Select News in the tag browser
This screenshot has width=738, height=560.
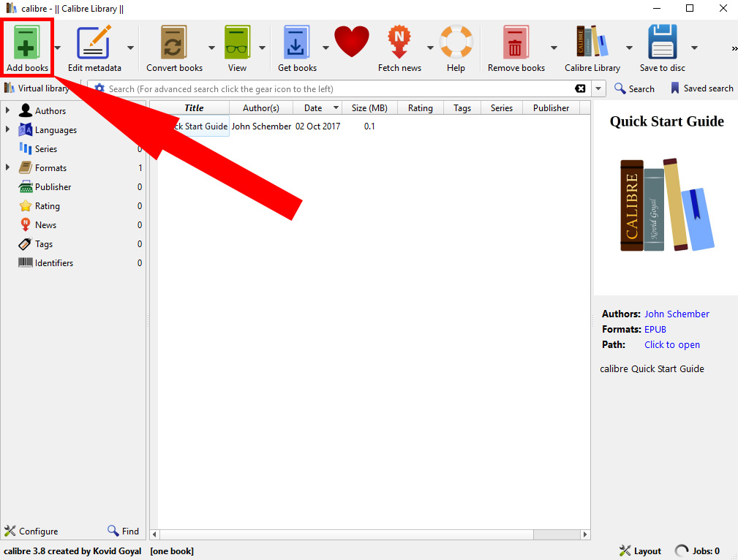point(45,225)
